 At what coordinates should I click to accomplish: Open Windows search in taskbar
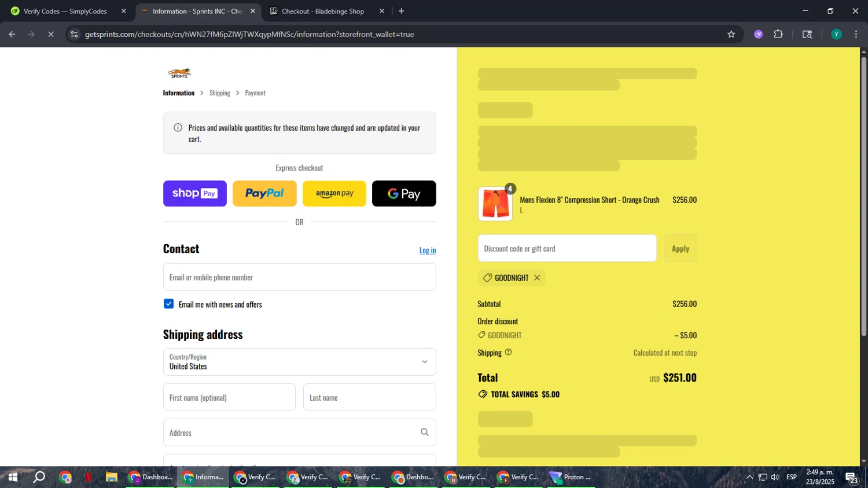pyautogui.click(x=39, y=477)
